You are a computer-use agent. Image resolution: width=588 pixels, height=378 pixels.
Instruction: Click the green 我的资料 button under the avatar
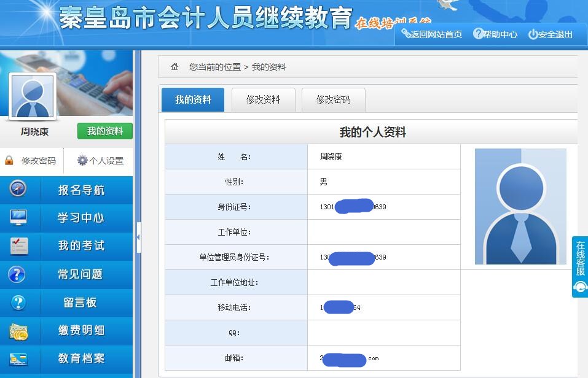click(x=104, y=131)
